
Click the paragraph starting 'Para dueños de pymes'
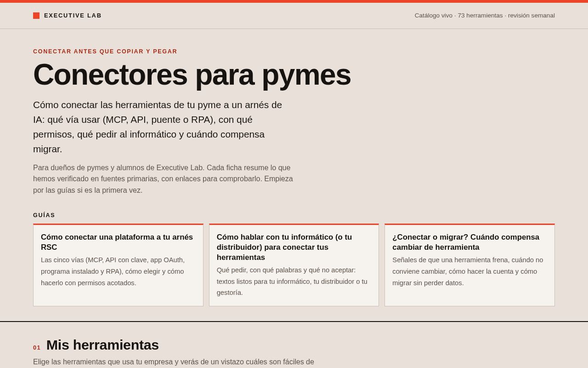pyautogui.click(x=163, y=179)
